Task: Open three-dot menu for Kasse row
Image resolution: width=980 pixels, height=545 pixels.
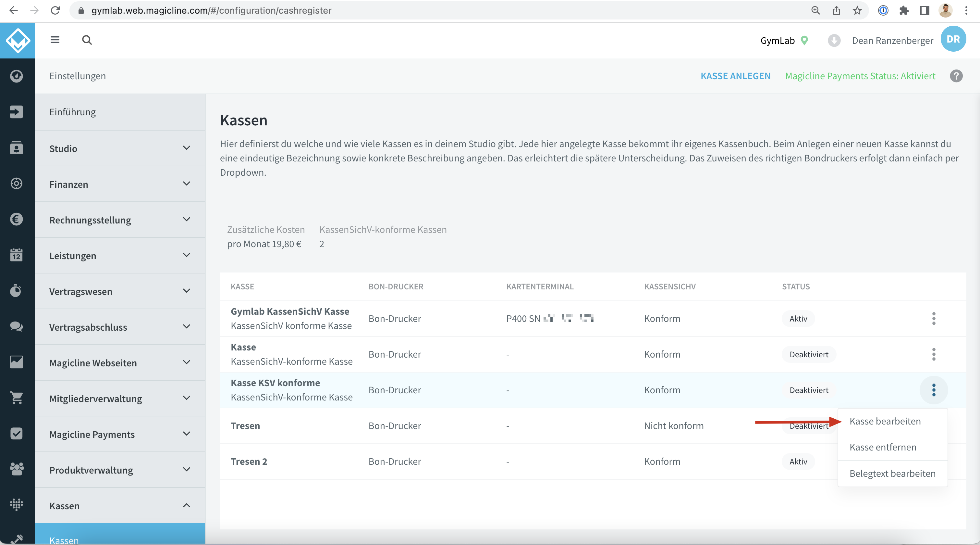Action: 934,355
